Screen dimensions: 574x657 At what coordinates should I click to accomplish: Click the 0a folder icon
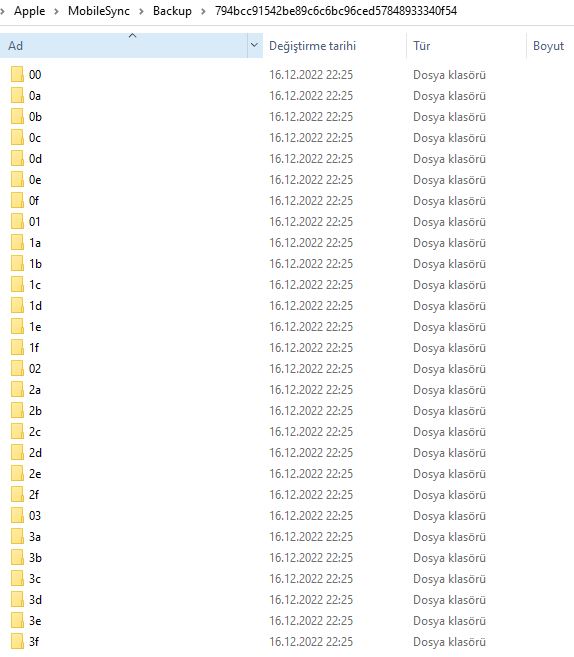coord(17,96)
